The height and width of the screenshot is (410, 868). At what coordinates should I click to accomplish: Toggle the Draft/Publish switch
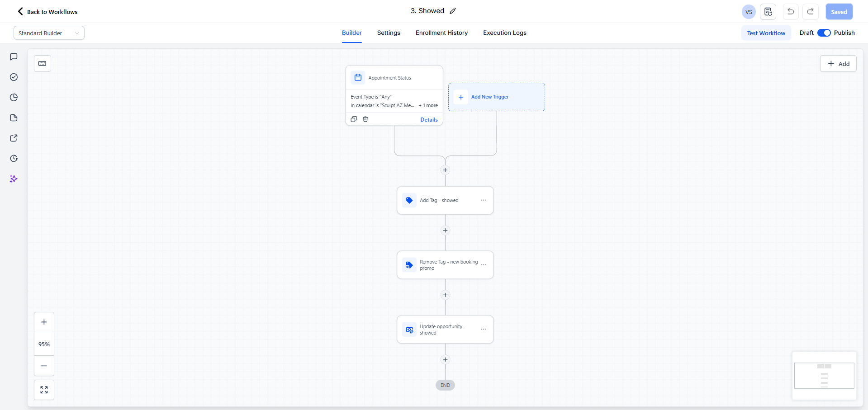point(824,33)
